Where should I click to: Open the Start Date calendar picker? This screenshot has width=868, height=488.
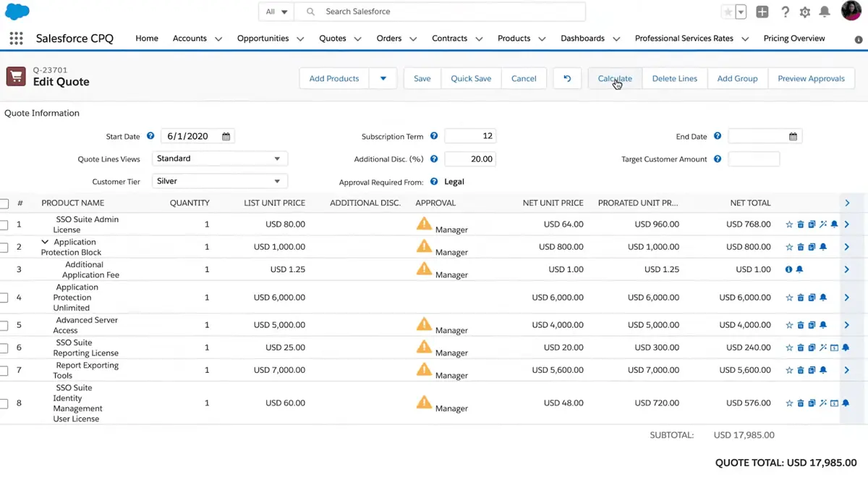226,136
